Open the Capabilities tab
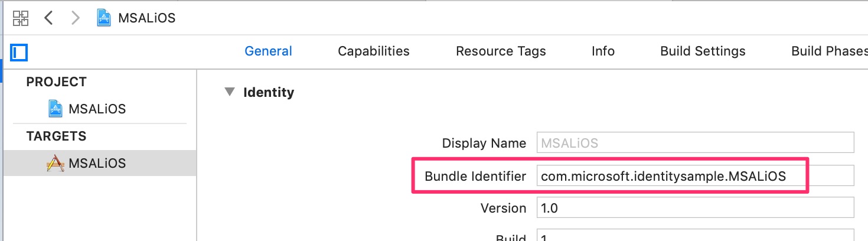Viewport: 868px width, 241px height. (x=373, y=51)
